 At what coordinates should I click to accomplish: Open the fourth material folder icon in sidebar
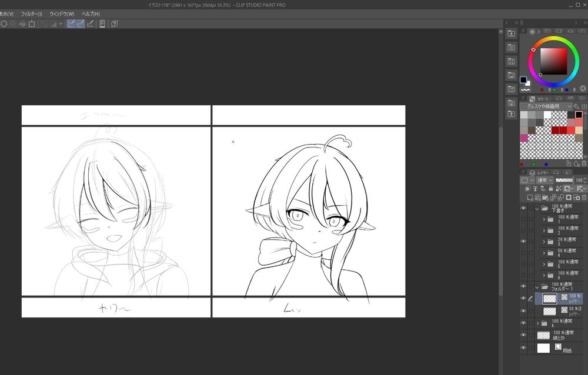(511, 75)
